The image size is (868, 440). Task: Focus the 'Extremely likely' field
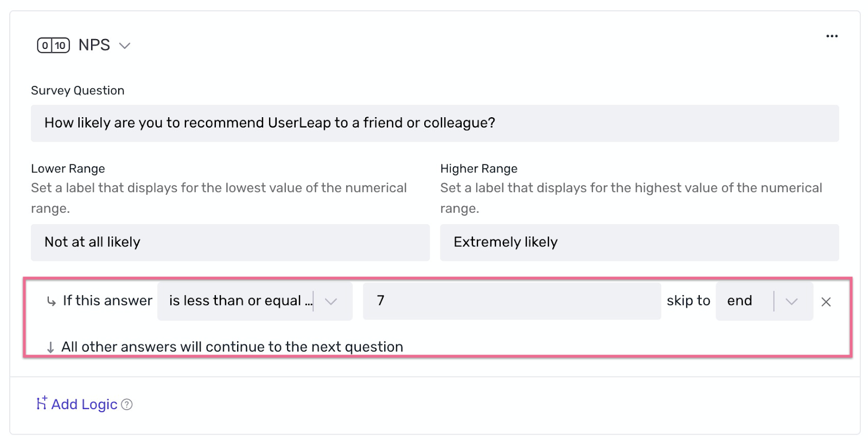(639, 243)
